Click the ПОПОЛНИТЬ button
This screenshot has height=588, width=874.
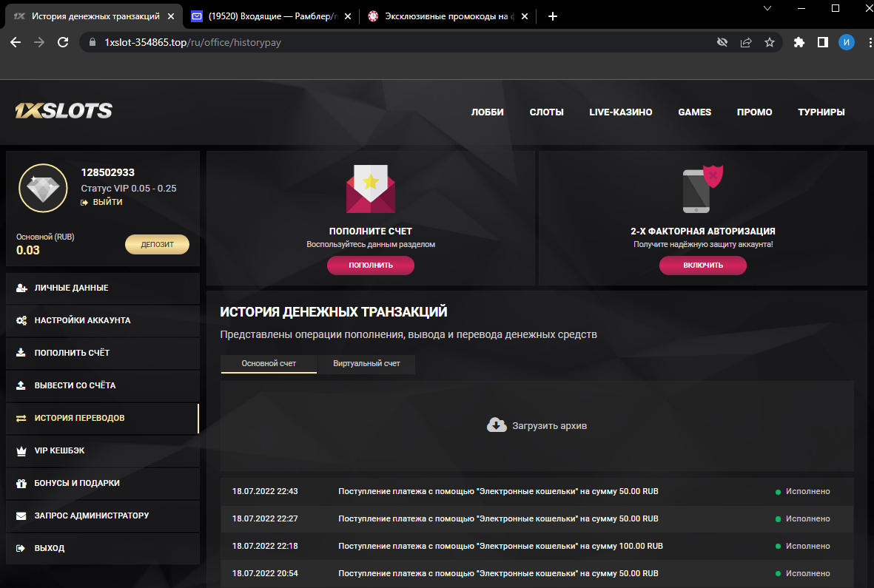click(x=371, y=265)
